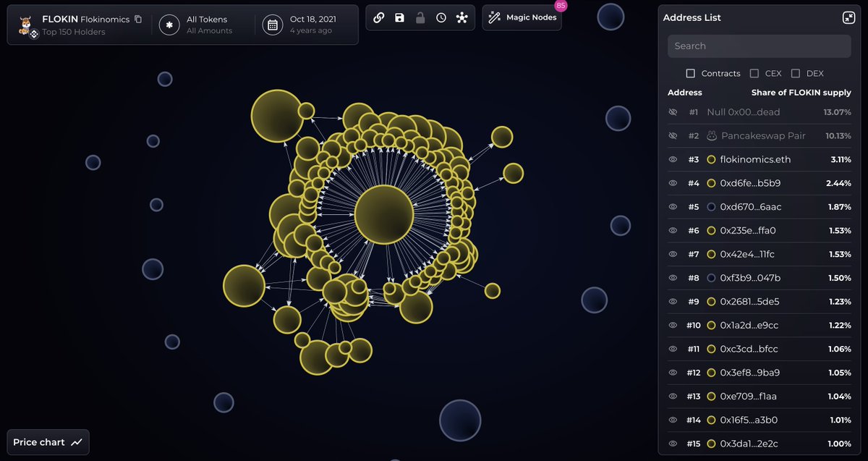Hide address 0xd6fe...b5b9
868x461 pixels.
[673, 183]
